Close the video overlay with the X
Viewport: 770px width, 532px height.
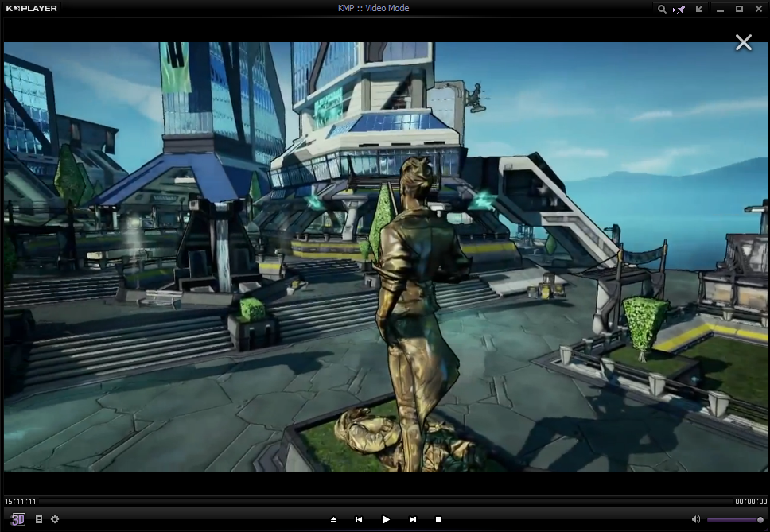click(743, 41)
